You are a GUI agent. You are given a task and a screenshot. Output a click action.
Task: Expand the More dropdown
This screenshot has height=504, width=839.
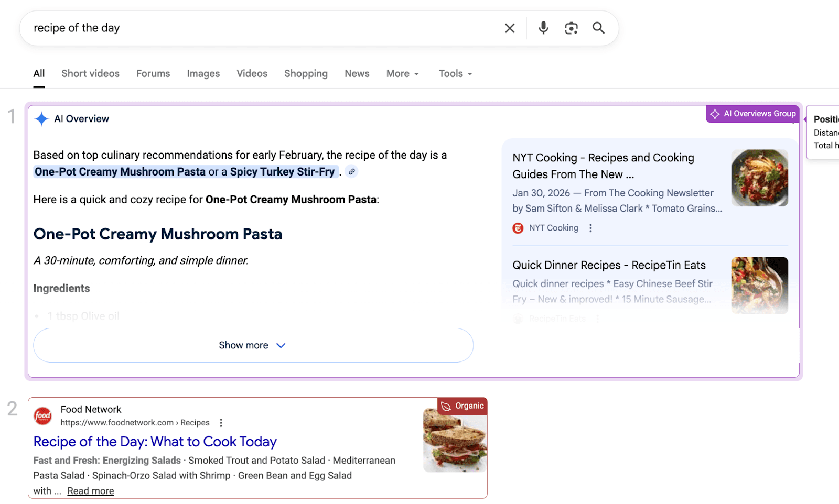pos(403,74)
